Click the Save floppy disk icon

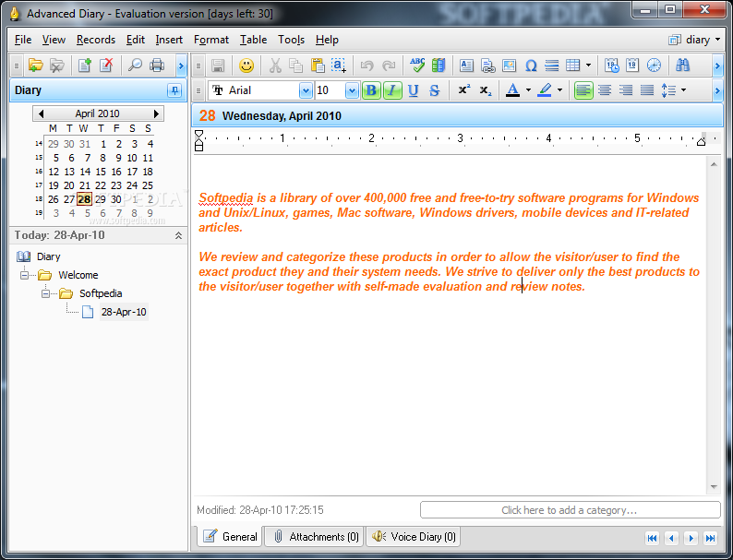coord(218,65)
